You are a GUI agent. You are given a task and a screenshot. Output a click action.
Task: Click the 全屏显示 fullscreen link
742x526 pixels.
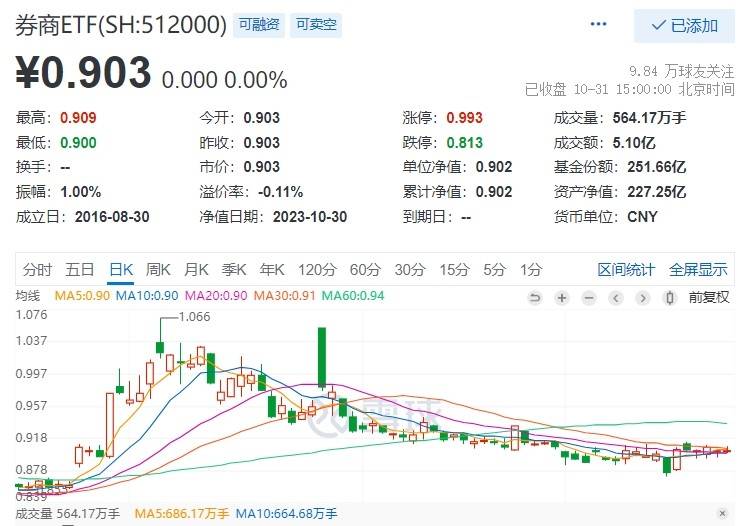698,269
